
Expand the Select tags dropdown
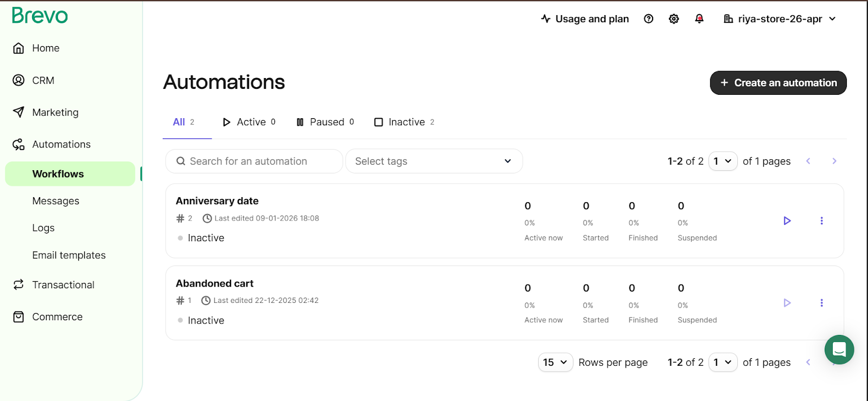(434, 161)
